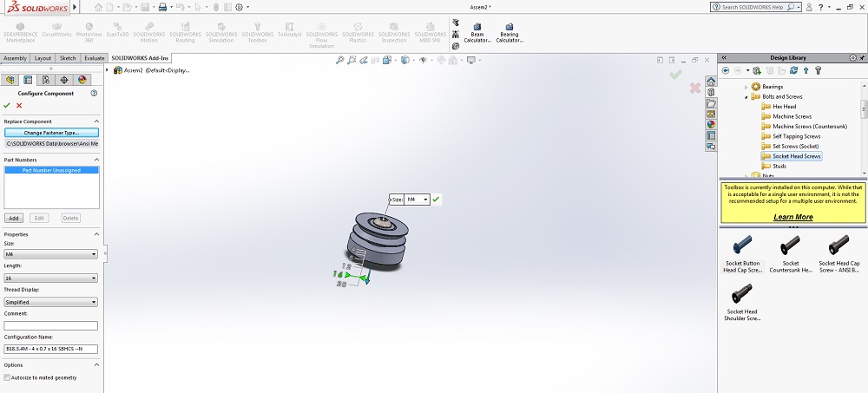Switch to the Layout tab

[43, 58]
